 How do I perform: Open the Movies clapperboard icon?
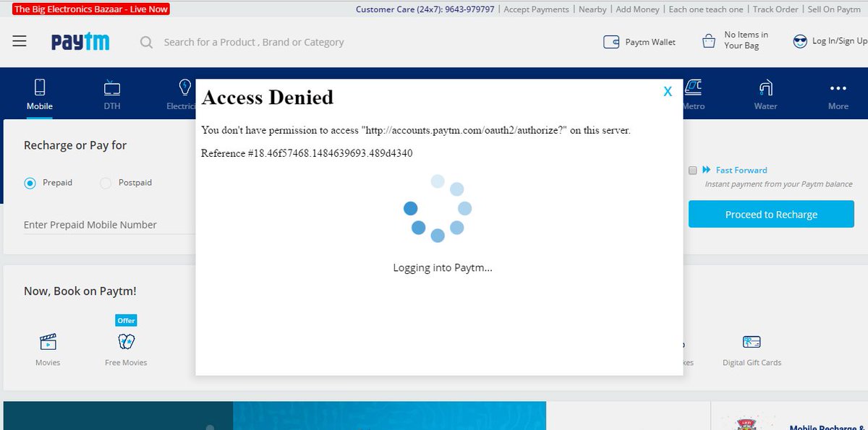pos(48,342)
